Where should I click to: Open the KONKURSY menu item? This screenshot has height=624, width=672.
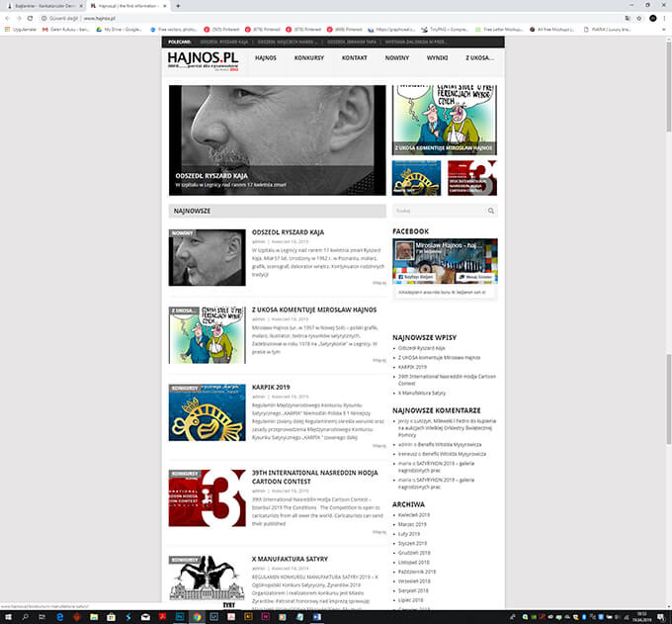[309, 58]
